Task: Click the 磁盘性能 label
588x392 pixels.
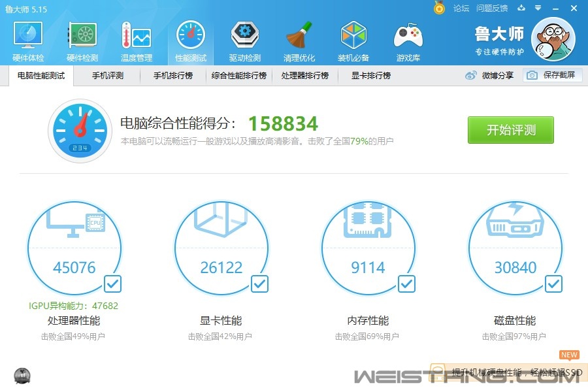Action: pyautogui.click(x=515, y=321)
